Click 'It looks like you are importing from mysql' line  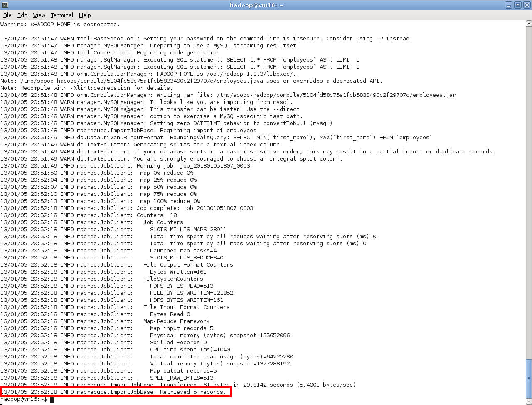click(x=147, y=102)
